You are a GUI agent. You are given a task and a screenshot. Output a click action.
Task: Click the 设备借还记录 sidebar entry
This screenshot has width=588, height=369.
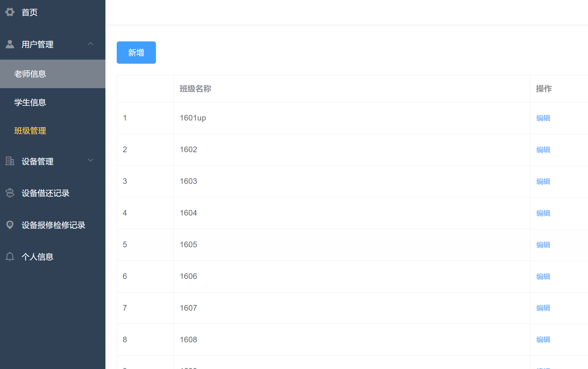tap(45, 193)
